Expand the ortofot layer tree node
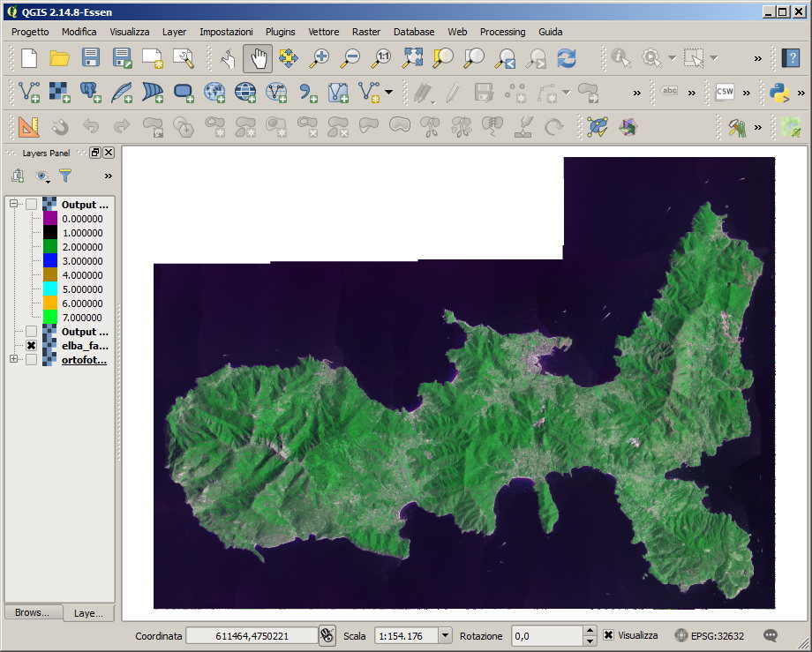The height and width of the screenshot is (652, 812). 13,359
